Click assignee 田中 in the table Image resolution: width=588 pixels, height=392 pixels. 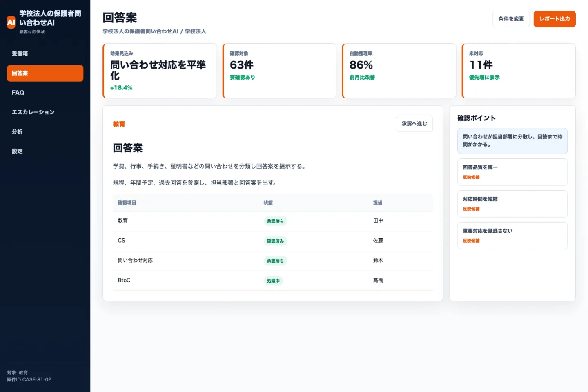378,221
